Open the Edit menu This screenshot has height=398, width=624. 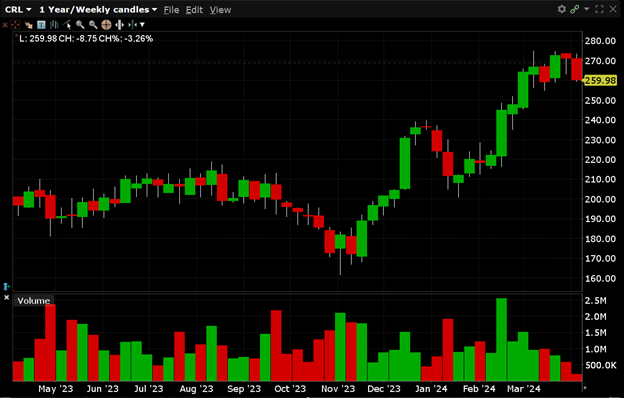pos(194,10)
